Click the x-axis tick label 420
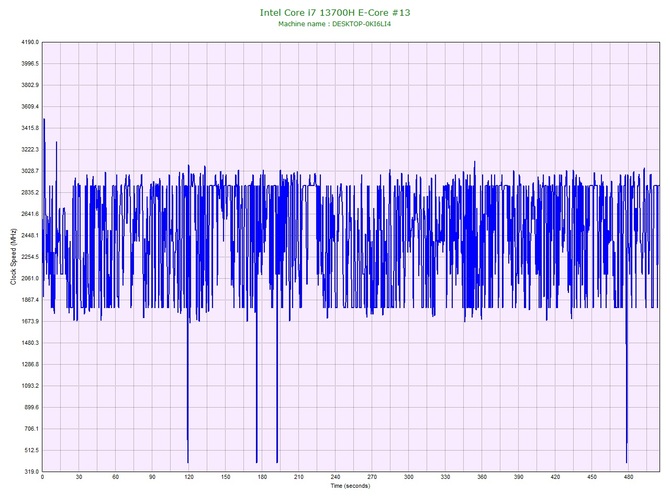The height and width of the screenshot is (503, 670). 555,477
